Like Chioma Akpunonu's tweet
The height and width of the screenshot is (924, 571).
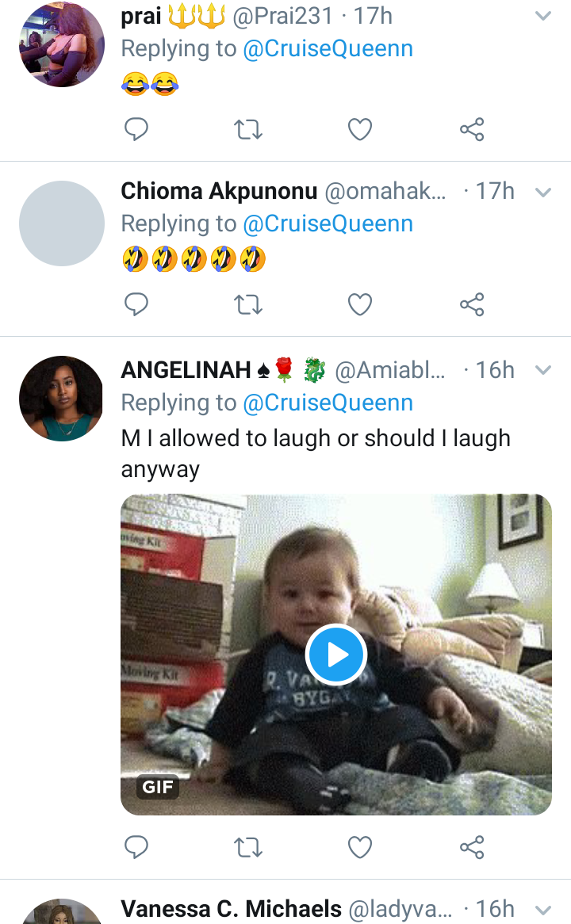(x=360, y=304)
